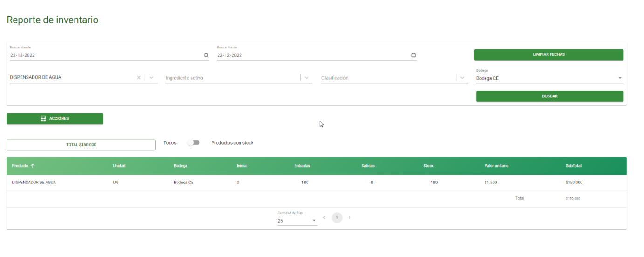The width and height of the screenshot is (644, 257).
Task: Clear the DISPENSADOR DE AGUA product selection
Action: pyautogui.click(x=139, y=78)
